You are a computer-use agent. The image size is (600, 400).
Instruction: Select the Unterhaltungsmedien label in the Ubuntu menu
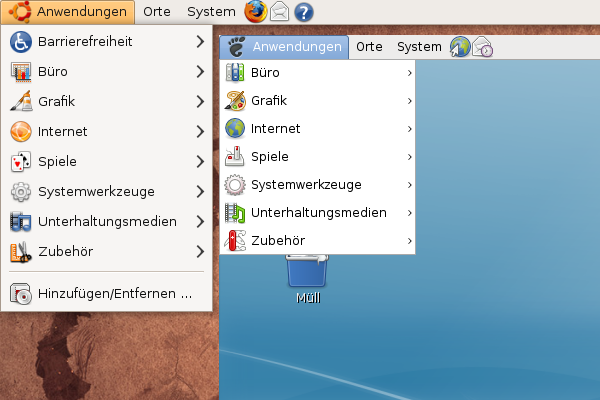108,222
